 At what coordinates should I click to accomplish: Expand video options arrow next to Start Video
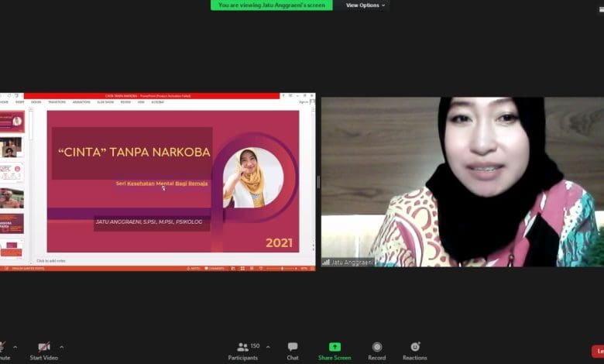(62, 348)
